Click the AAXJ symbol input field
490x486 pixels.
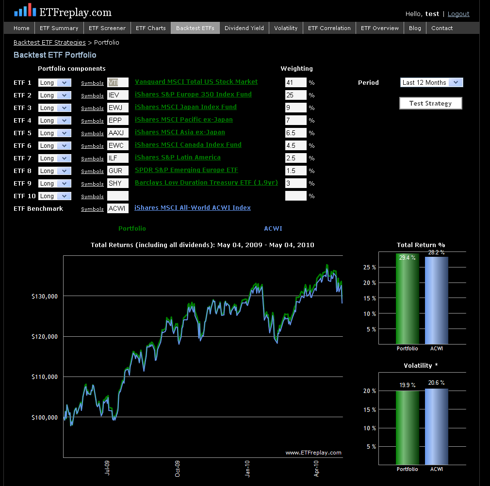click(x=118, y=133)
